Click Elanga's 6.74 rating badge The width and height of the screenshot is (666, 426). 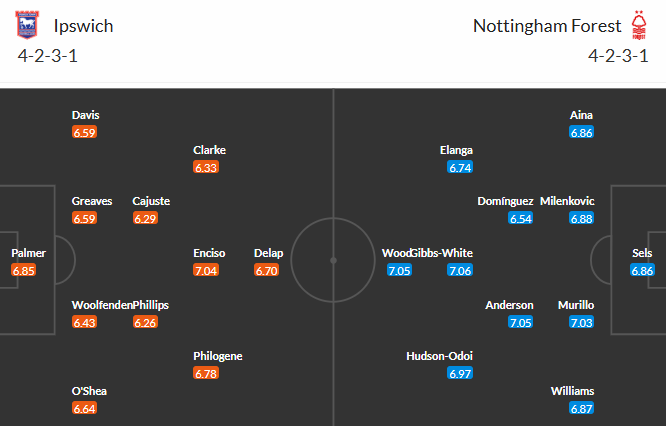pyautogui.click(x=460, y=167)
